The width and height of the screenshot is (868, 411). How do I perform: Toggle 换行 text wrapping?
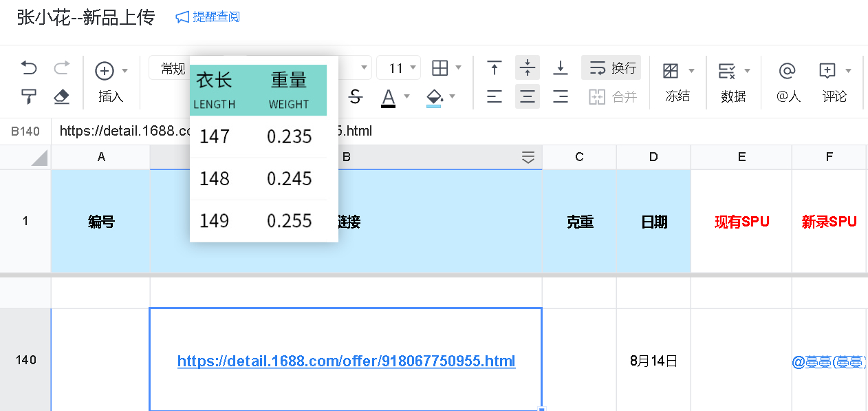coord(611,67)
